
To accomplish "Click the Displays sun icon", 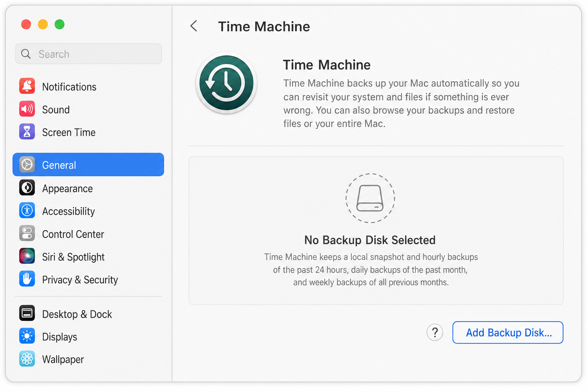I will pyautogui.click(x=27, y=336).
